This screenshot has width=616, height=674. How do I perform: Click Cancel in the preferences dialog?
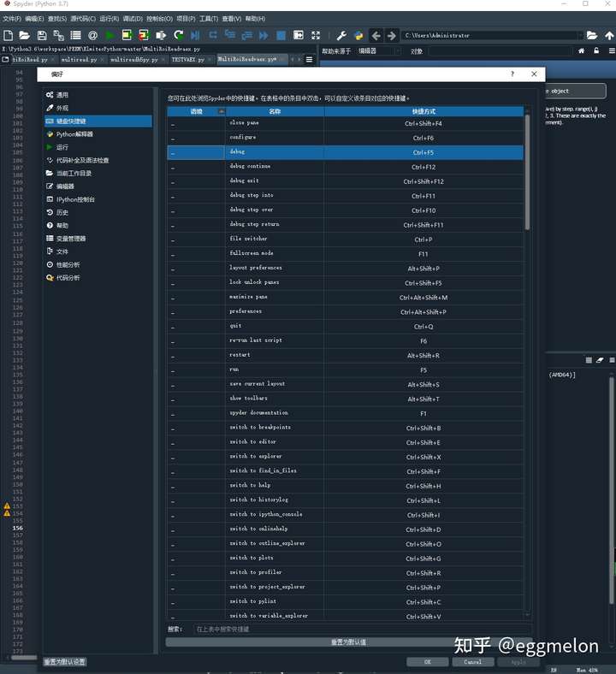pos(472,662)
